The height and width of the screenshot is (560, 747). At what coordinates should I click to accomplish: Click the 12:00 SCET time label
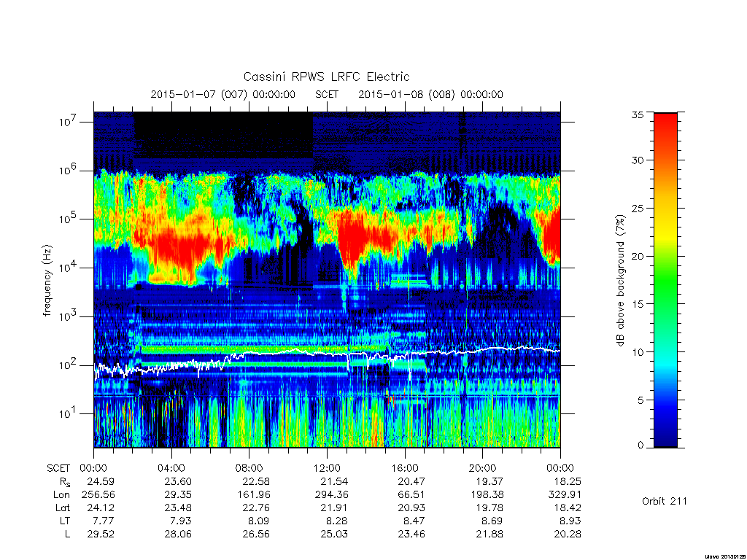click(328, 468)
